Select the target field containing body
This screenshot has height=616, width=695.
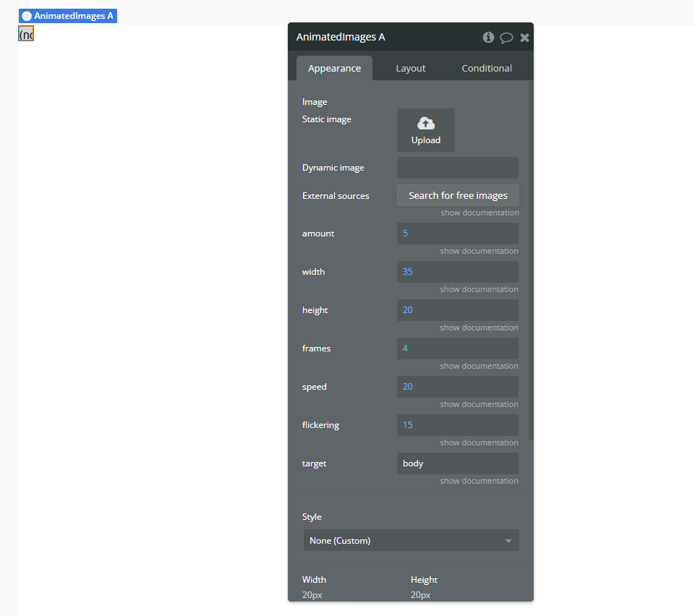(x=457, y=463)
